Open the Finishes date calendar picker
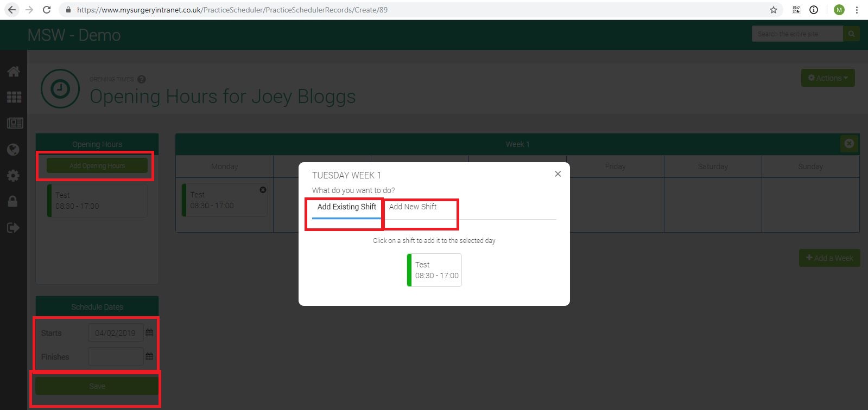This screenshot has height=410, width=868. click(x=149, y=356)
